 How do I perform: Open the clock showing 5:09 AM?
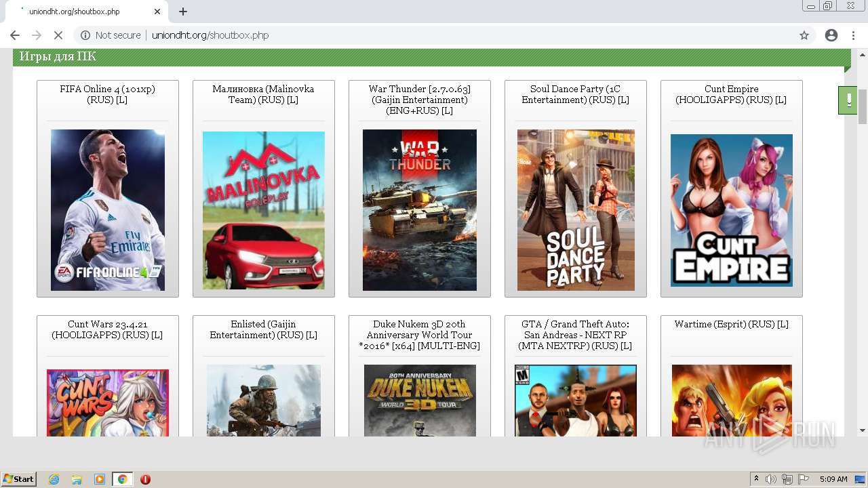[x=833, y=479]
